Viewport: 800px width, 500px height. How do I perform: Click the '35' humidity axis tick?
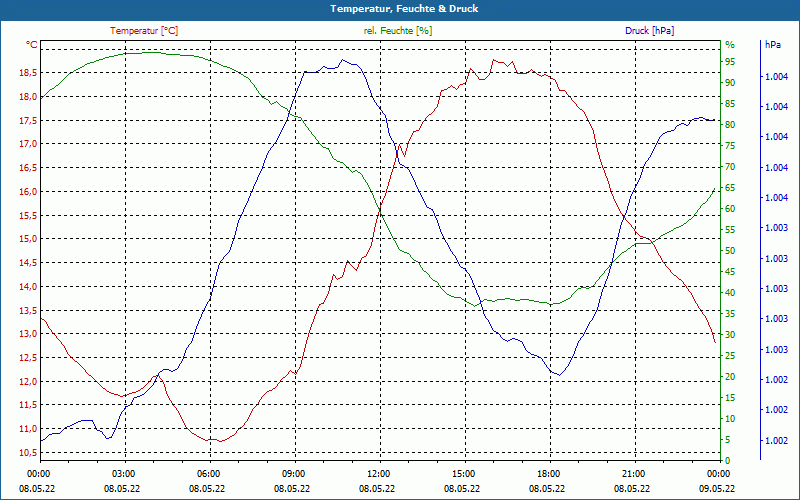click(x=730, y=314)
